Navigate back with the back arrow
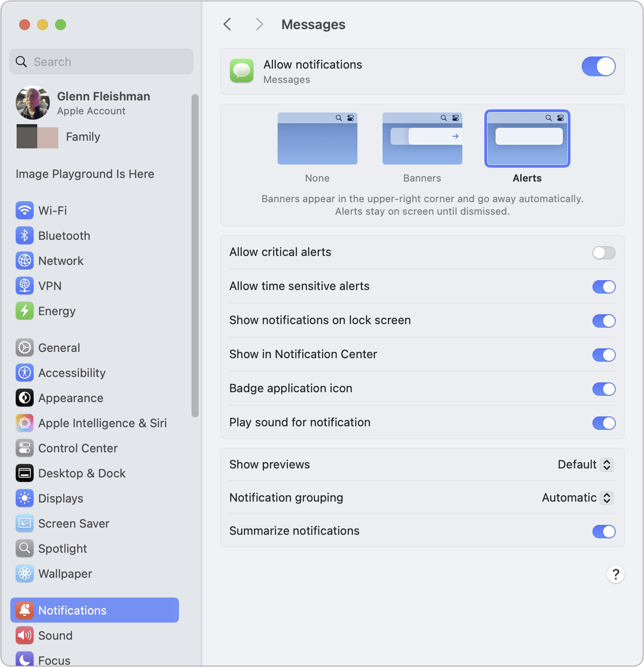 [227, 24]
